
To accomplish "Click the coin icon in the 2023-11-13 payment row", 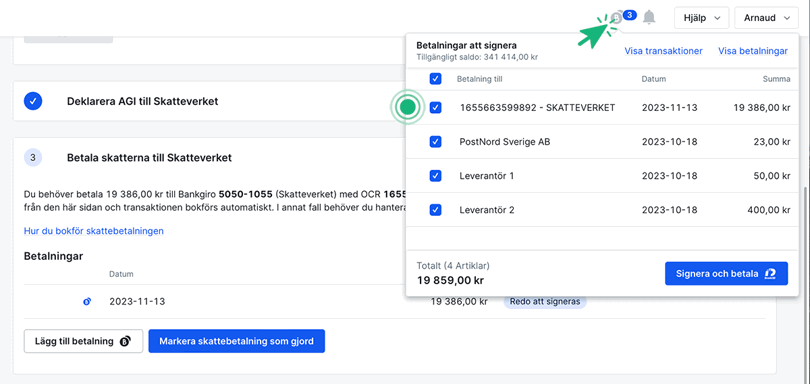I will point(87,301).
